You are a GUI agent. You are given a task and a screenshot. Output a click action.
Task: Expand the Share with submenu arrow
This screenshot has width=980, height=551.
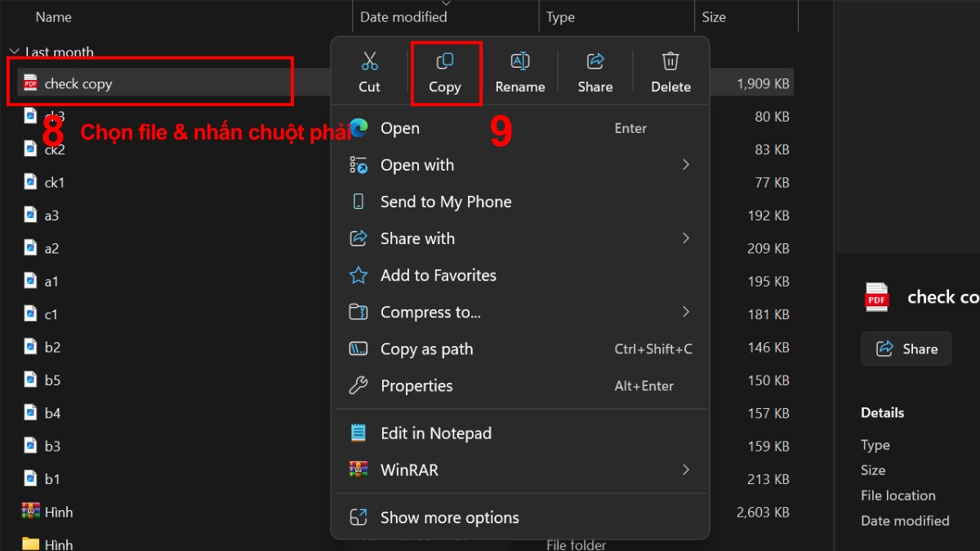(x=686, y=238)
